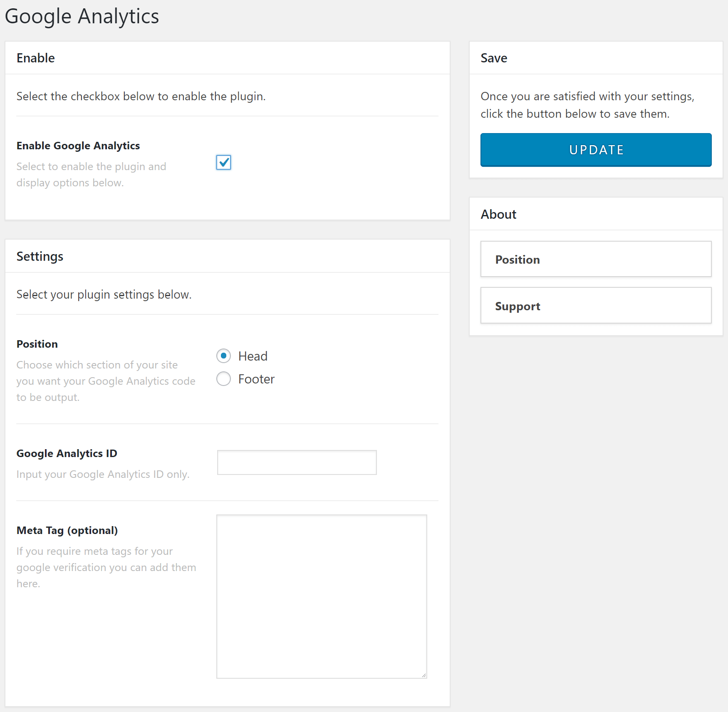The width and height of the screenshot is (728, 712).
Task: Select the Head position radio button
Action: (223, 356)
